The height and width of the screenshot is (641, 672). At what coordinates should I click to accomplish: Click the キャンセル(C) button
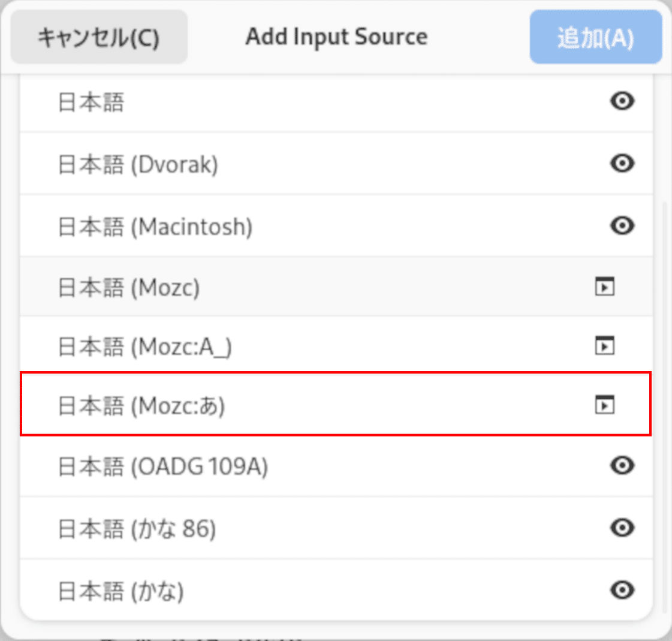pyautogui.click(x=98, y=37)
